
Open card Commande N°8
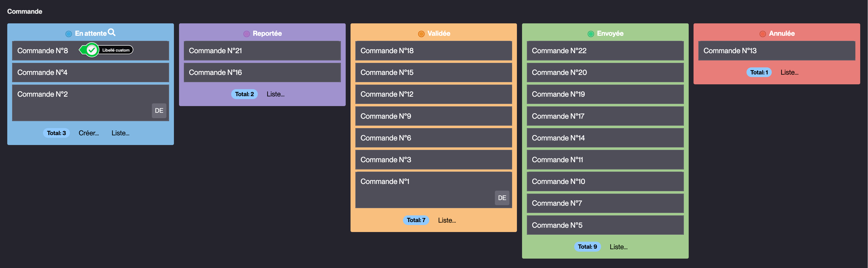91,51
